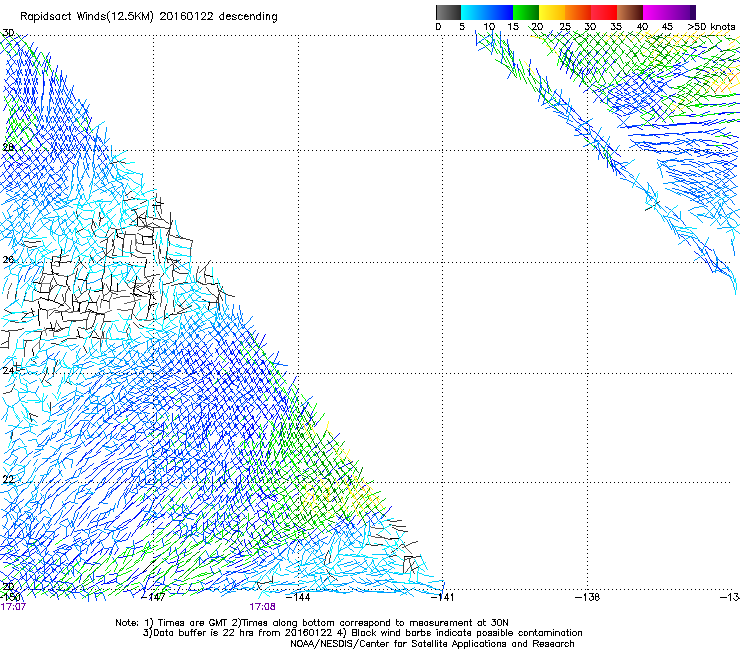The width and height of the screenshot is (740, 650).
Task: Click the latitude label '30'
Action: pyautogui.click(x=8, y=33)
